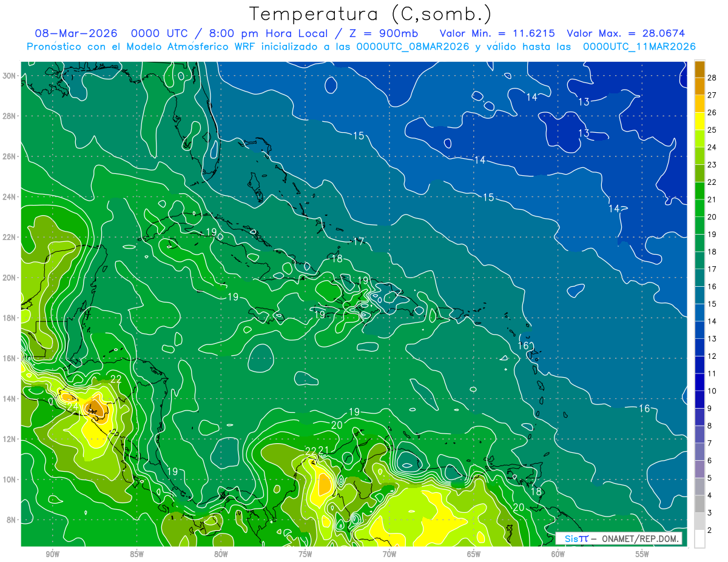Click yellow legend swatch between 25 and 26
The height and width of the screenshot is (562, 728).
point(699,121)
